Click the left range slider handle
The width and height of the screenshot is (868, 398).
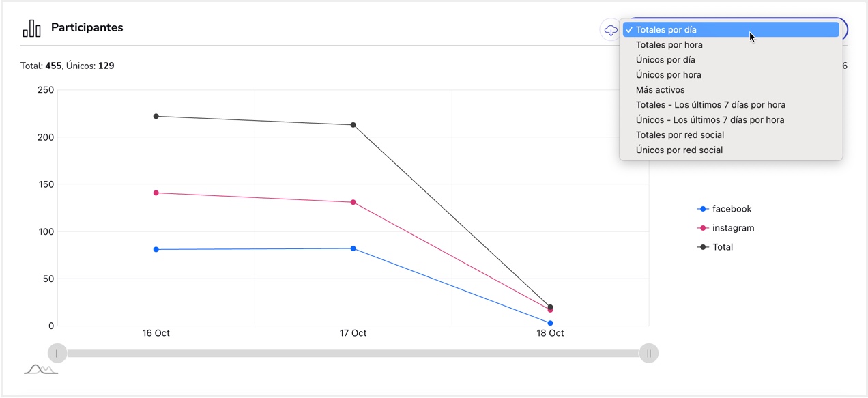click(58, 353)
